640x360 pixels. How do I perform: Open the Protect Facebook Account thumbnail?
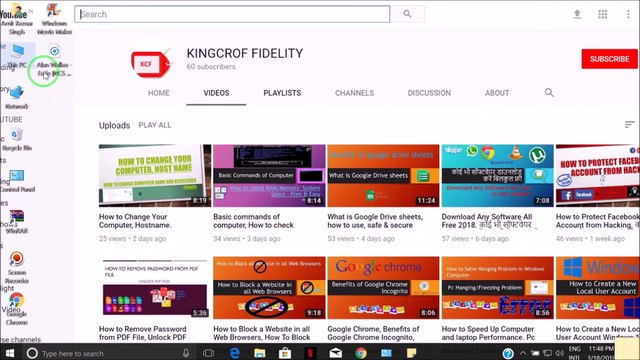click(x=598, y=176)
